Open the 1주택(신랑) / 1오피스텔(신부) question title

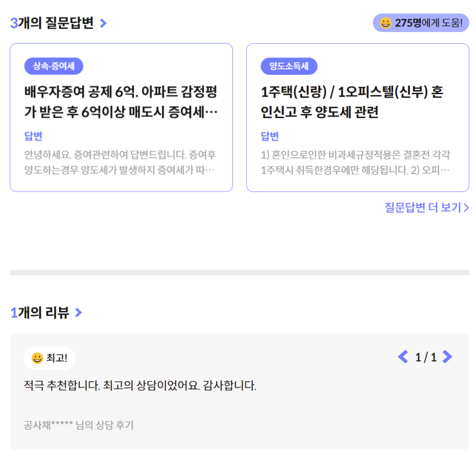coord(352,102)
